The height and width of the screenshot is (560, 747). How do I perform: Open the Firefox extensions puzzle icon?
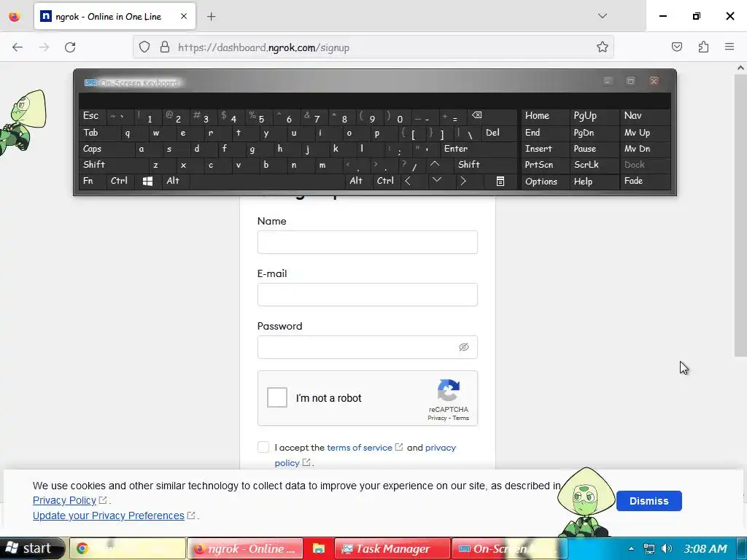point(703,47)
